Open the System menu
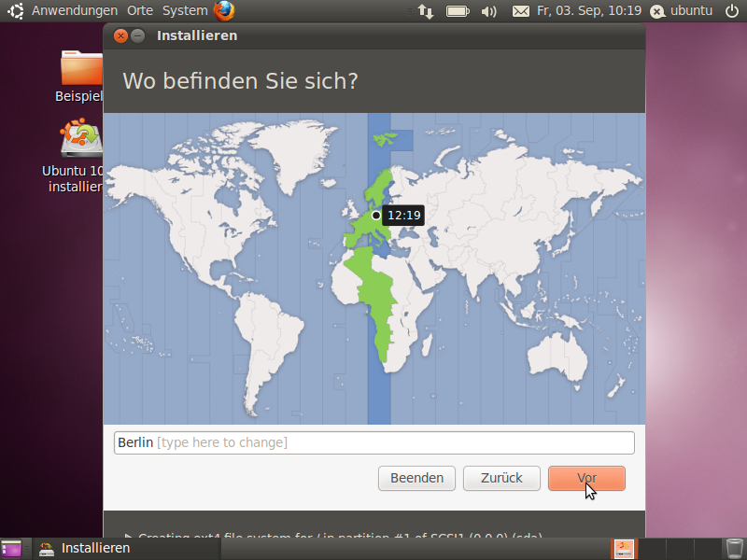Viewport: 747px width, 560px height. click(x=184, y=10)
